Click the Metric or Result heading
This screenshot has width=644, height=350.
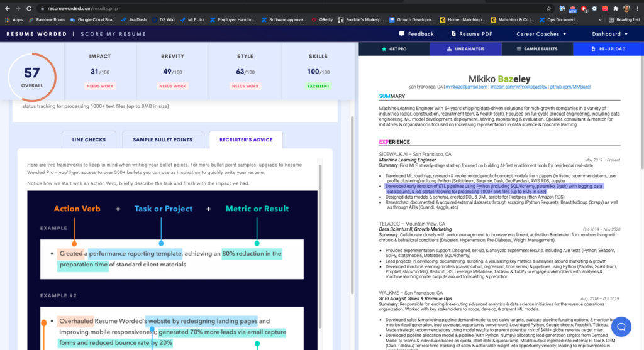point(257,209)
